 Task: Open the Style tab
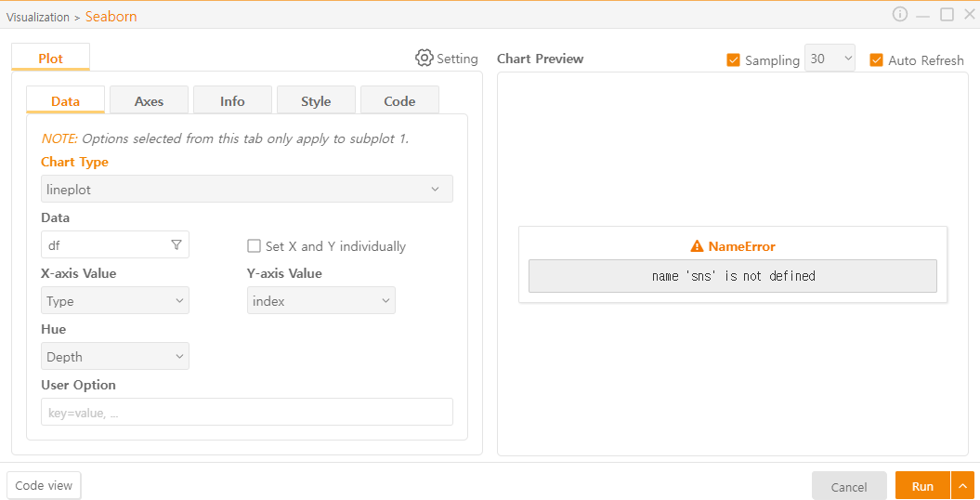pyautogui.click(x=316, y=101)
